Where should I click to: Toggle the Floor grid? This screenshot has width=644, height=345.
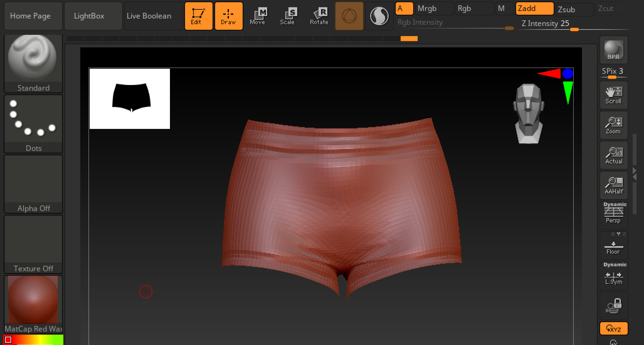coord(614,246)
